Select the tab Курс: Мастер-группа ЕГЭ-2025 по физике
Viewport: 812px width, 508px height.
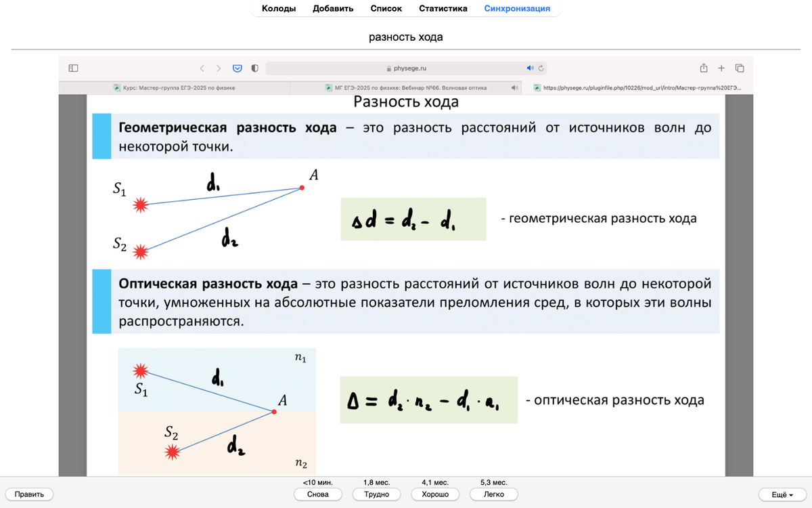(175, 87)
